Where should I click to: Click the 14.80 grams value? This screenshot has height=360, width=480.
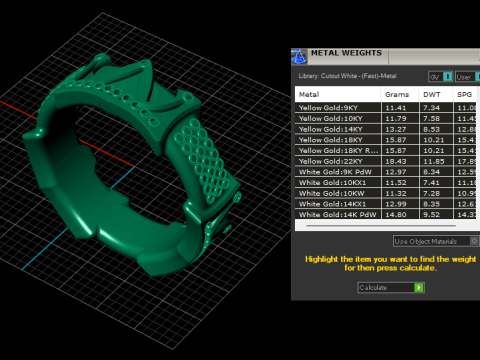coord(396,214)
